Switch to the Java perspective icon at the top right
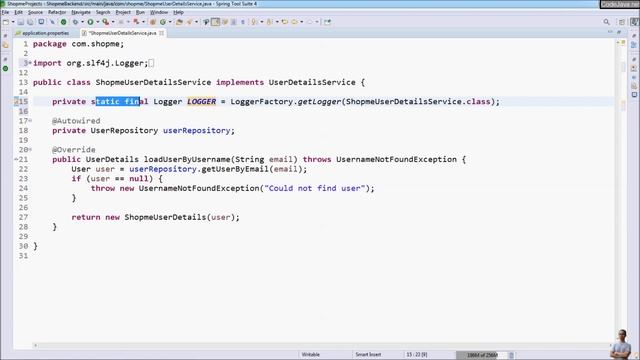 [x=634, y=22]
